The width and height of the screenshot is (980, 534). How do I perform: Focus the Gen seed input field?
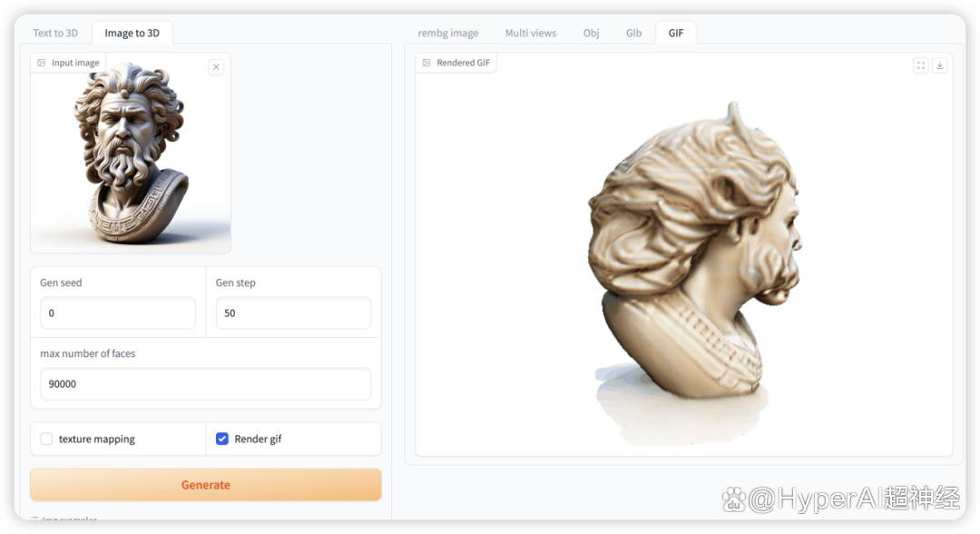[118, 312]
